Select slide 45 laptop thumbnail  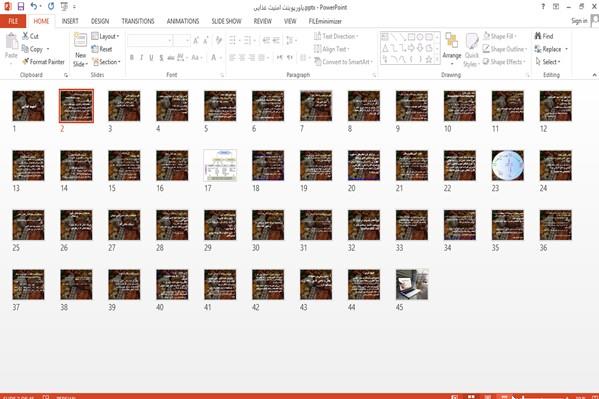pyautogui.click(x=412, y=285)
